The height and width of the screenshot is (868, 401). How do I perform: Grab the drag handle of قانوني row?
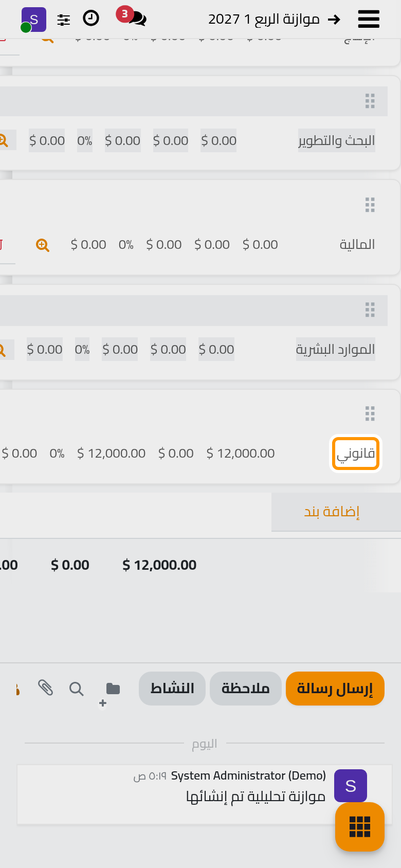pyautogui.click(x=370, y=413)
